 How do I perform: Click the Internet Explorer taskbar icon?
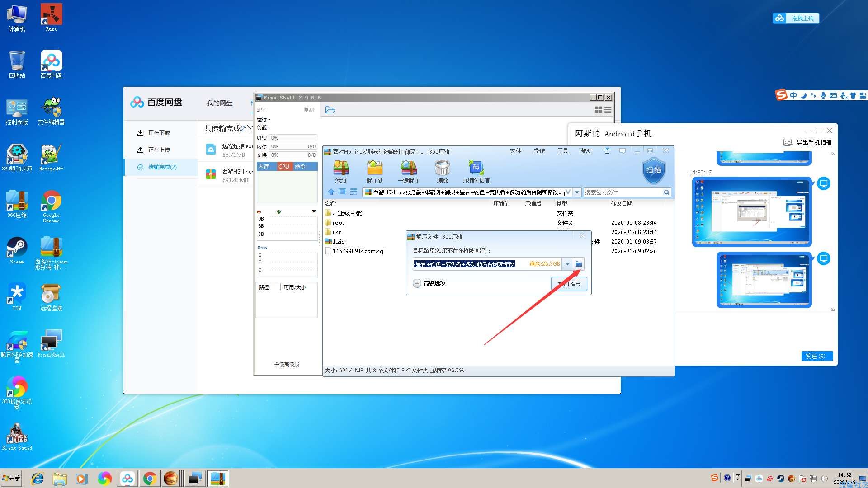37,479
